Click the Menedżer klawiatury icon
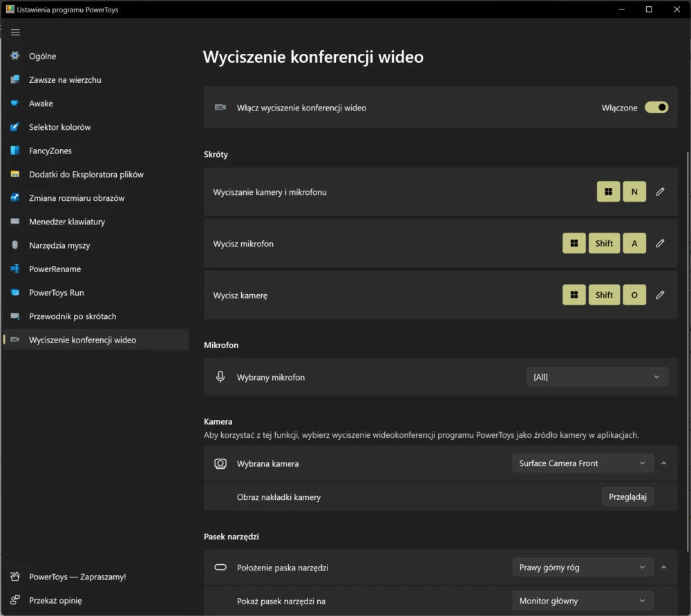The height and width of the screenshot is (616, 691). (15, 222)
